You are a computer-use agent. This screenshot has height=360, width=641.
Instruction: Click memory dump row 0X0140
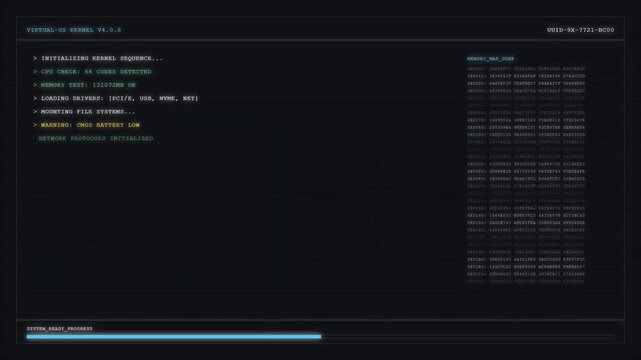(526, 215)
